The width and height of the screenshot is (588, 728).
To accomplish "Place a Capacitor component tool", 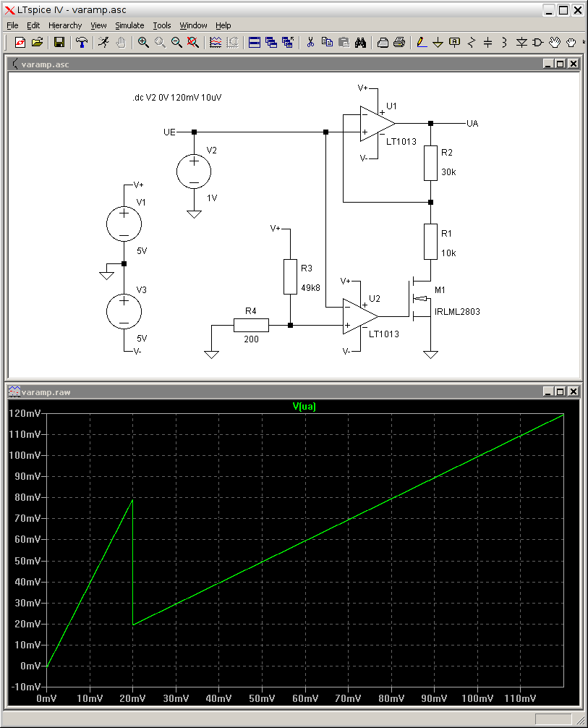I will point(487,42).
